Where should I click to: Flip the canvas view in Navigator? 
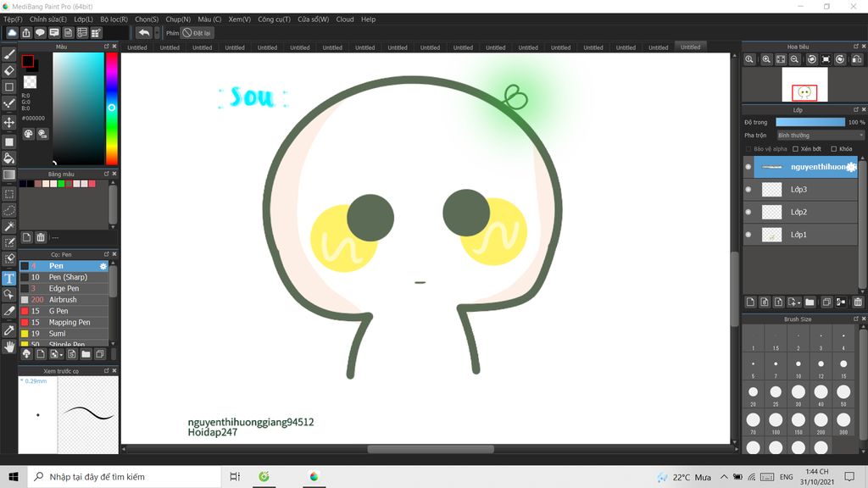(x=857, y=59)
